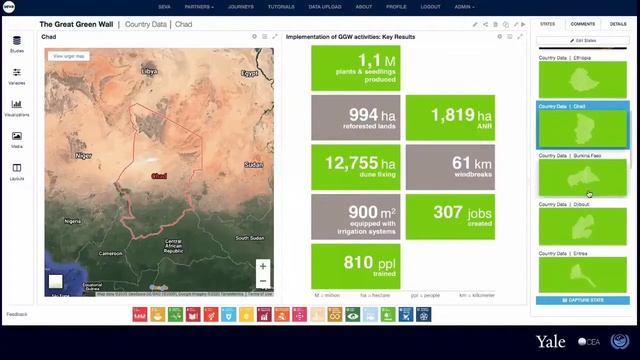Click The Great Green Wall breadcrumb title
This screenshot has height=360, width=640.
tap(76, 24)
